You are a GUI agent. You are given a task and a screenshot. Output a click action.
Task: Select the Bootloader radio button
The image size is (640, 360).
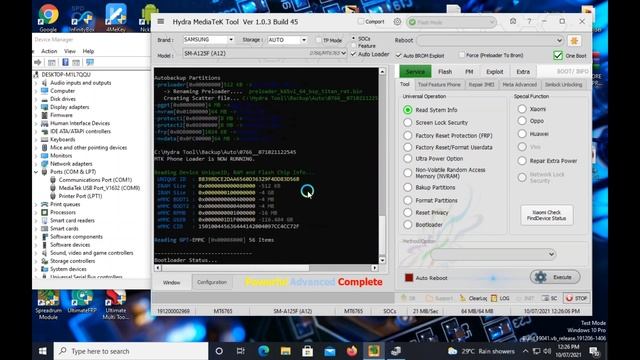[407, 224]
